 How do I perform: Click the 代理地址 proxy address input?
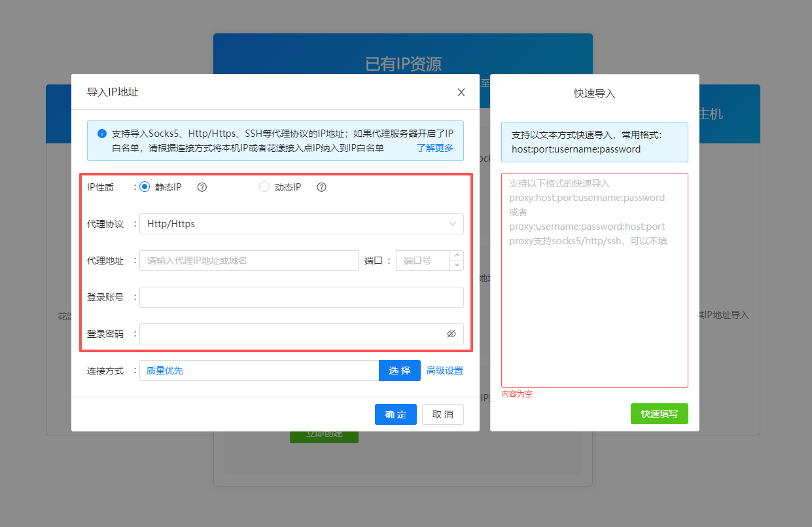249,260
